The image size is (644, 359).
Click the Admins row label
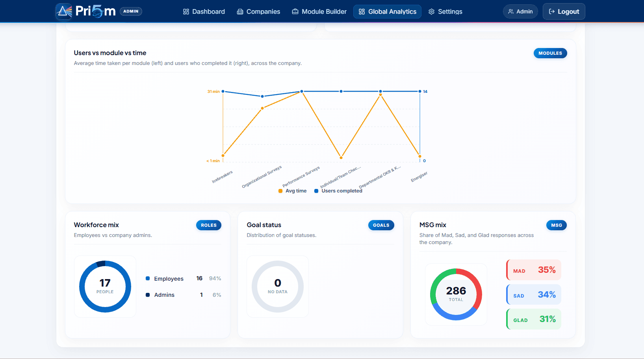coord(164,295)
